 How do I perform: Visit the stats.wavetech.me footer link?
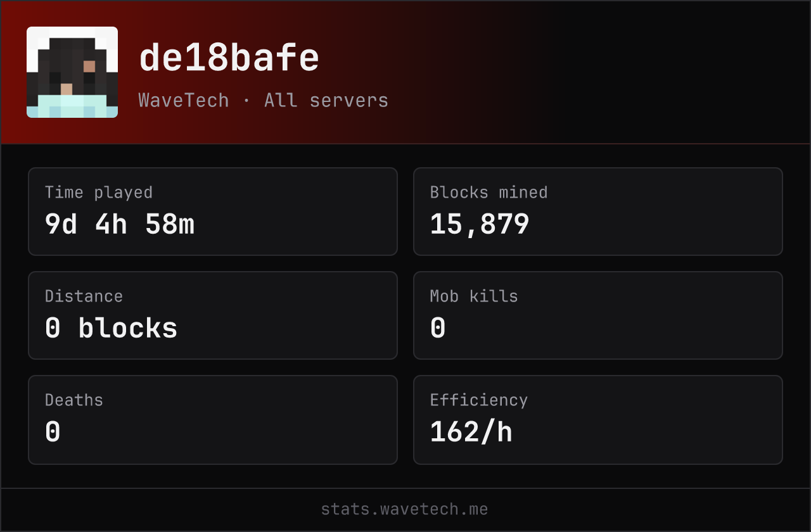pos(404,509)
